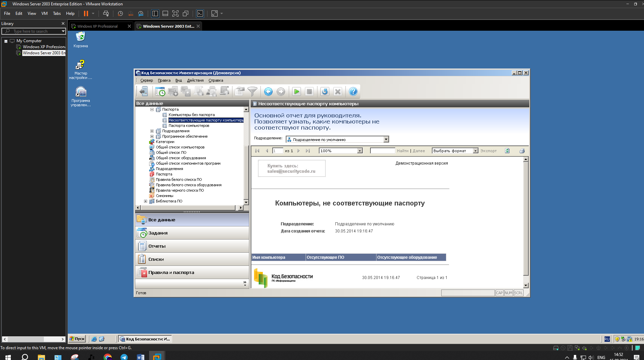Screen dimensions: 644x360
Task: Expand navigation pane chevron button
Action: [245, 283]
